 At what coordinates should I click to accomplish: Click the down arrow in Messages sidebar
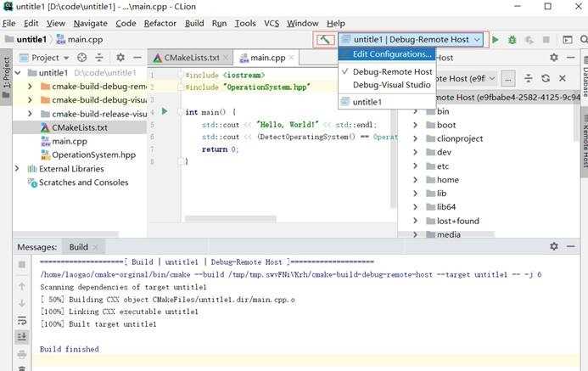22,303
